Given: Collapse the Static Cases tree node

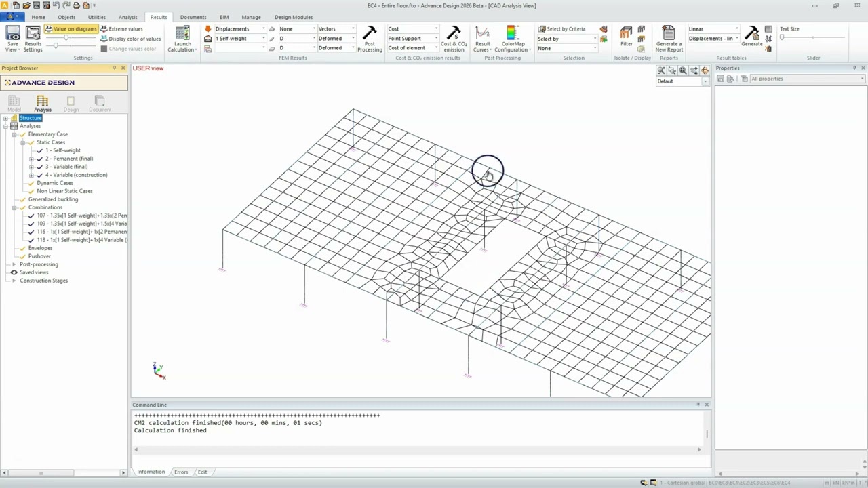Looking at the screenshot, I should (22, 142).
